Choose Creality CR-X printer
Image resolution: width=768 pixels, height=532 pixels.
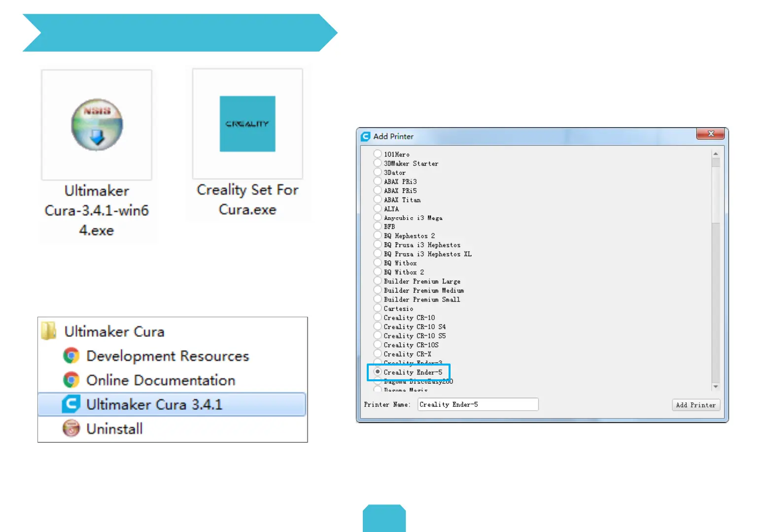[378, 354]
